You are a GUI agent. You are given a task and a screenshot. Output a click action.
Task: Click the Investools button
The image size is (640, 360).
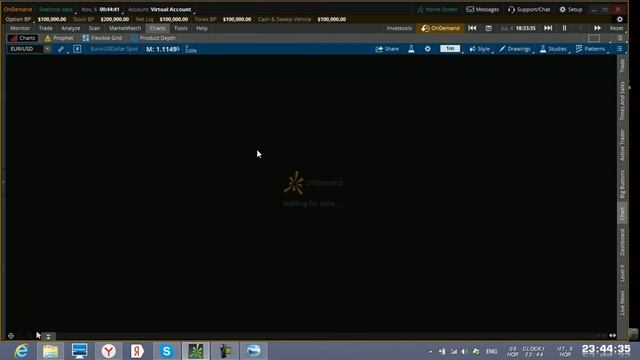pyautogui.click(x=399, y=28)
